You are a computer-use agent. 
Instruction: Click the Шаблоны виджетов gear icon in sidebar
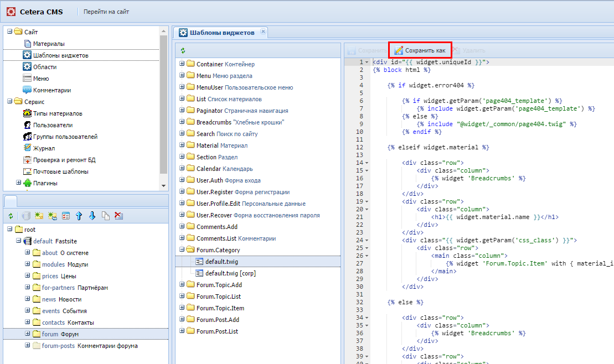click(x=27, y=55)
